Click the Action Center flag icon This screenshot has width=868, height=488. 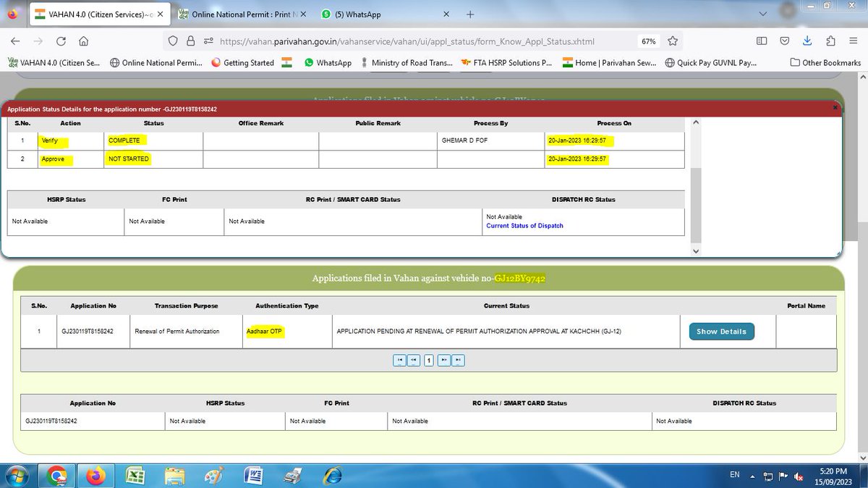(783, 476)
